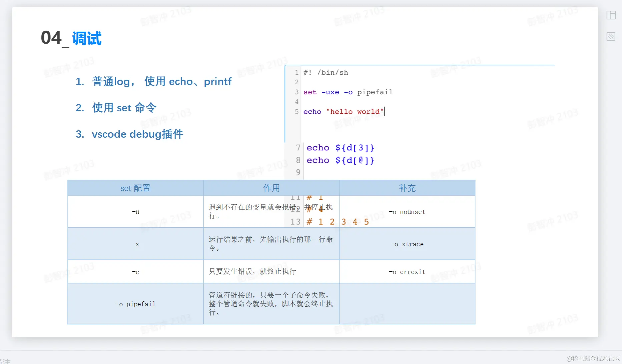
Task: Click table header "作用"
Action: pyautogui.click(x=271, y=188)
